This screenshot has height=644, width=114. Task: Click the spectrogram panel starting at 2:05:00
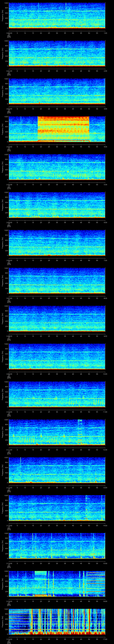[x=57, y=205]
